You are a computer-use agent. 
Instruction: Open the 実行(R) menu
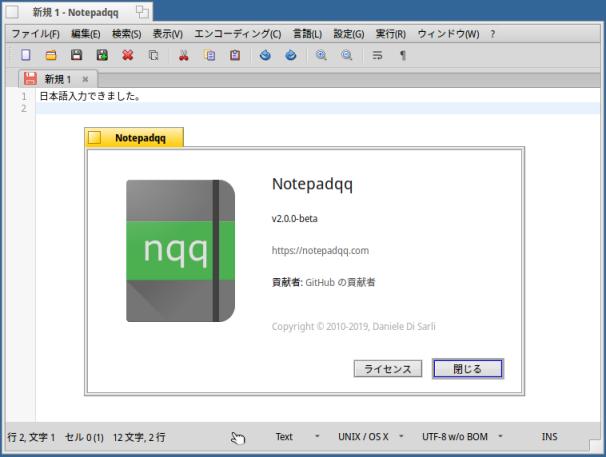coord(391,34)
